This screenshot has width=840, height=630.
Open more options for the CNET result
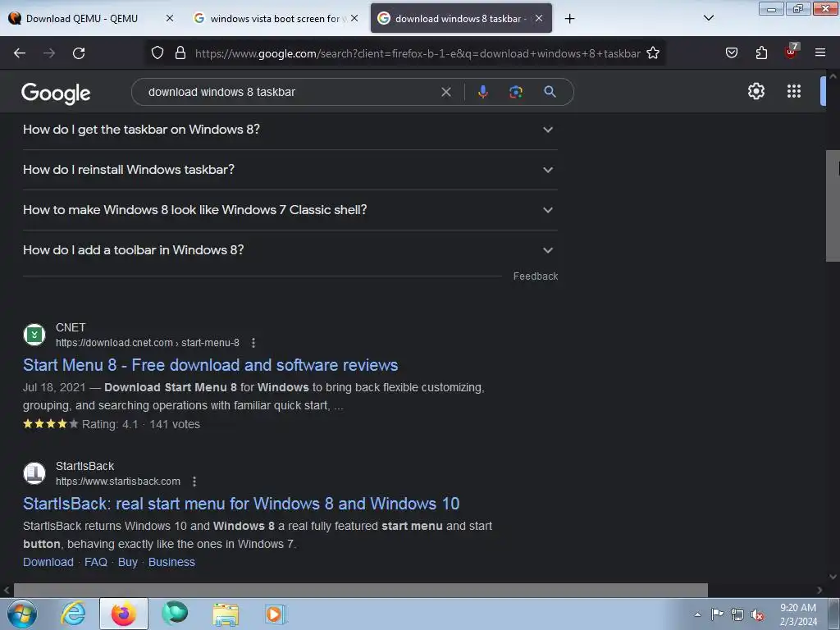253,343
